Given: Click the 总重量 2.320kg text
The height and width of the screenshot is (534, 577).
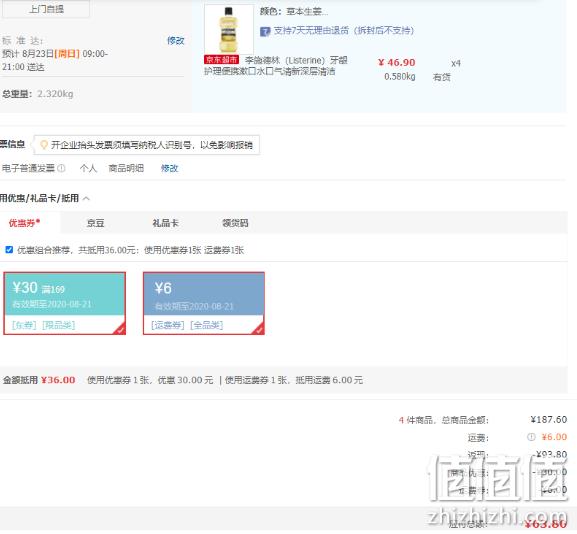Looking at the screenshot, I should click(x=37, y=94).
